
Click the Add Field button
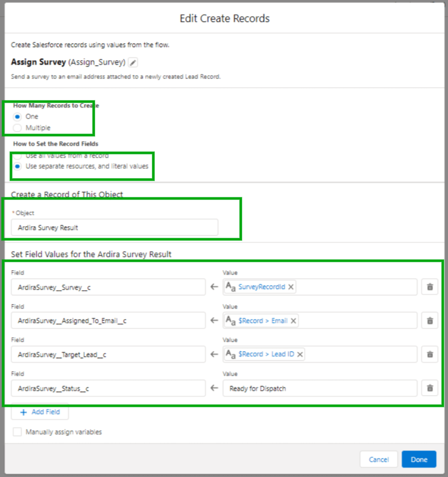(x=39, y=412)
